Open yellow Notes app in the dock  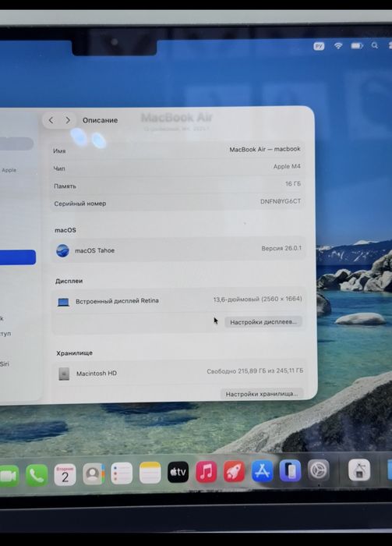coord(150,473)
